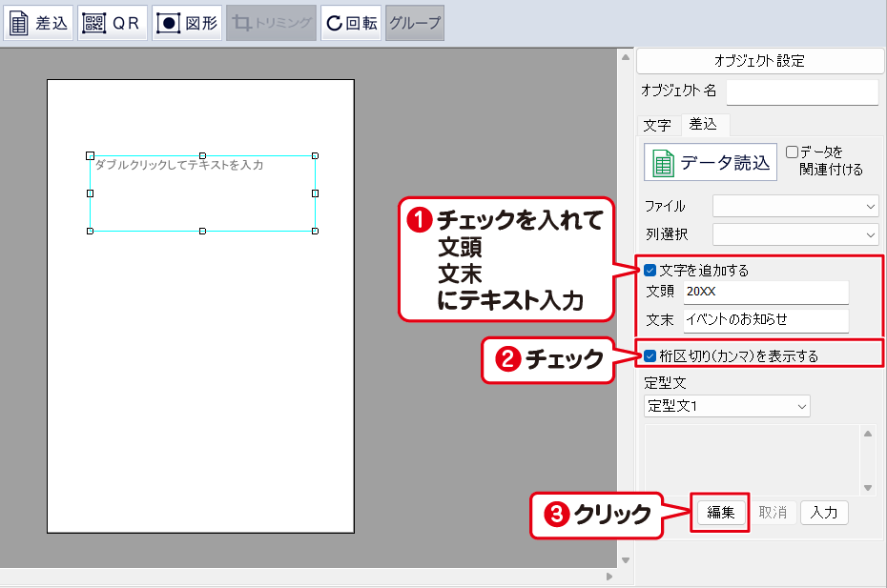The image size is (887, 588).
Task: Toggle the 文字を追加する checkbox
Action: point(650,271)
